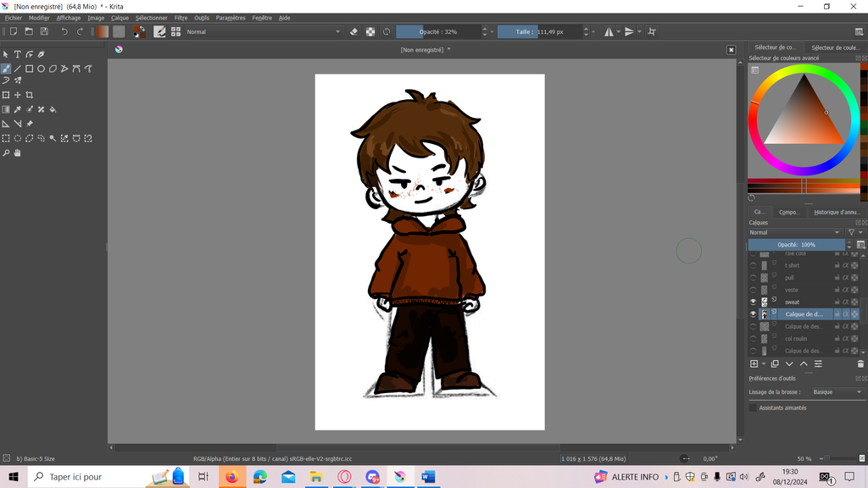Open the Calque menu
The width and height of the screenshot is (868, 488).
click(x=120, y=18)
